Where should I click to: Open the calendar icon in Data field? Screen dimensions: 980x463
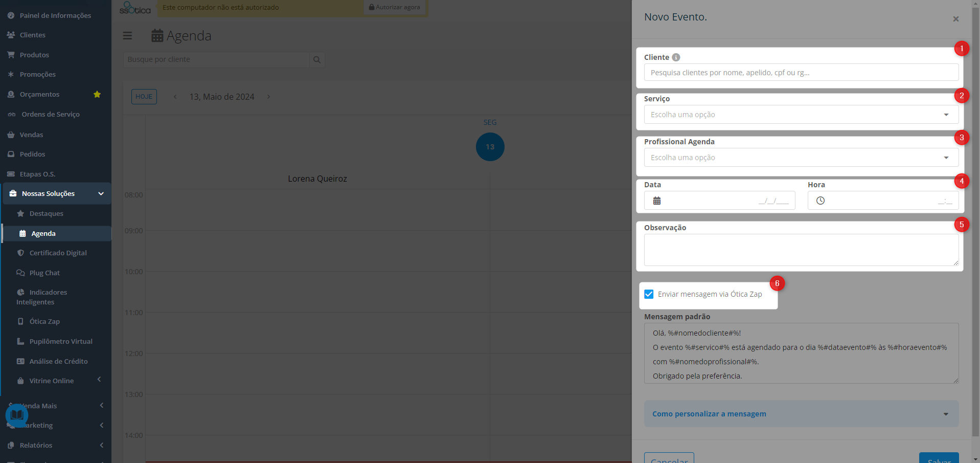(657, 201)
